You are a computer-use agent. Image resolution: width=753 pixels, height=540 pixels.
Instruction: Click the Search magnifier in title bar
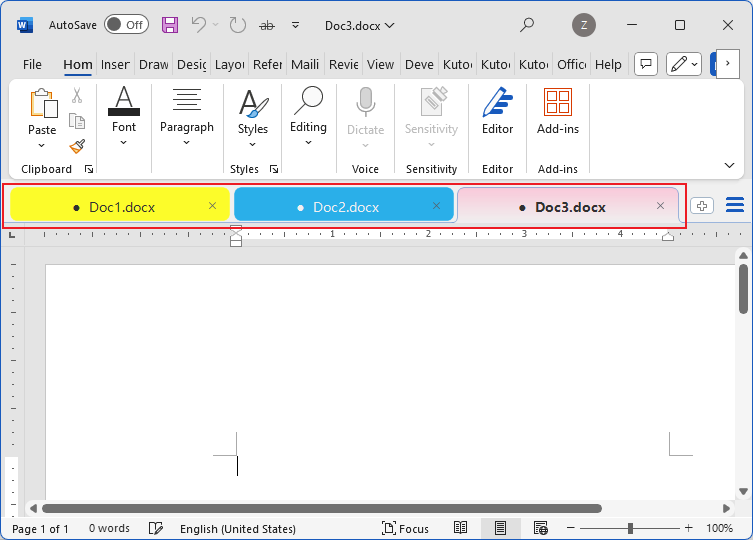coord(527,25)
